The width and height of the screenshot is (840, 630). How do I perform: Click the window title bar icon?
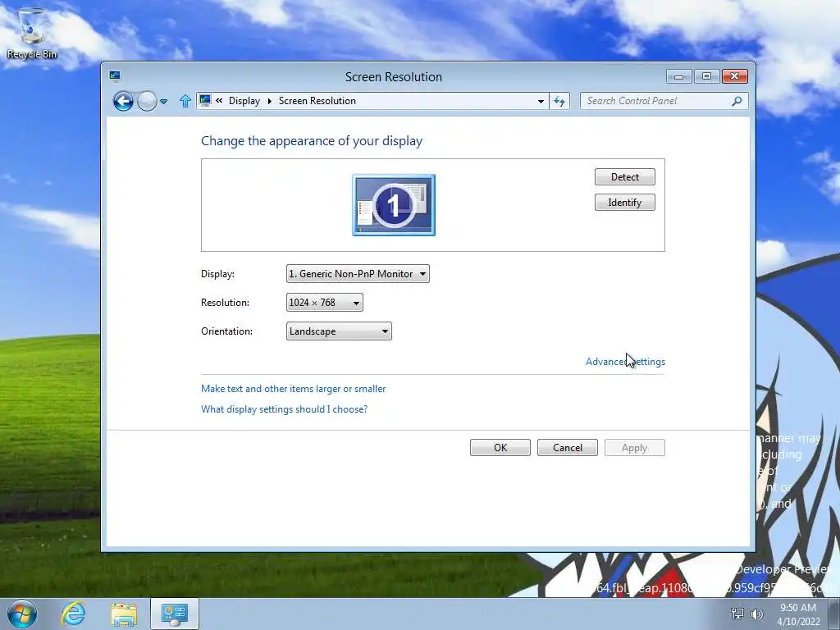pos(115,76)
